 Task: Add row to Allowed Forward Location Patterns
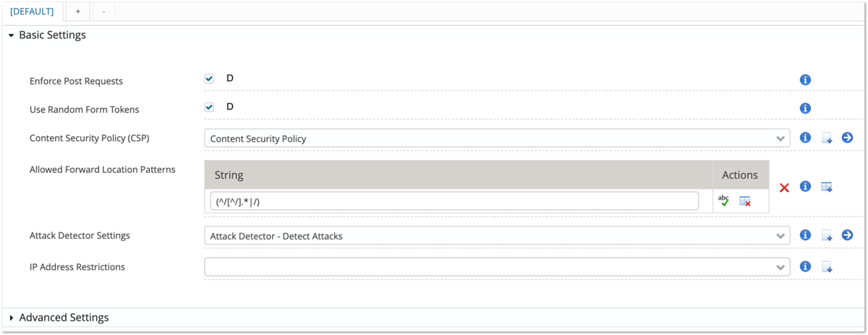point(827,187)
